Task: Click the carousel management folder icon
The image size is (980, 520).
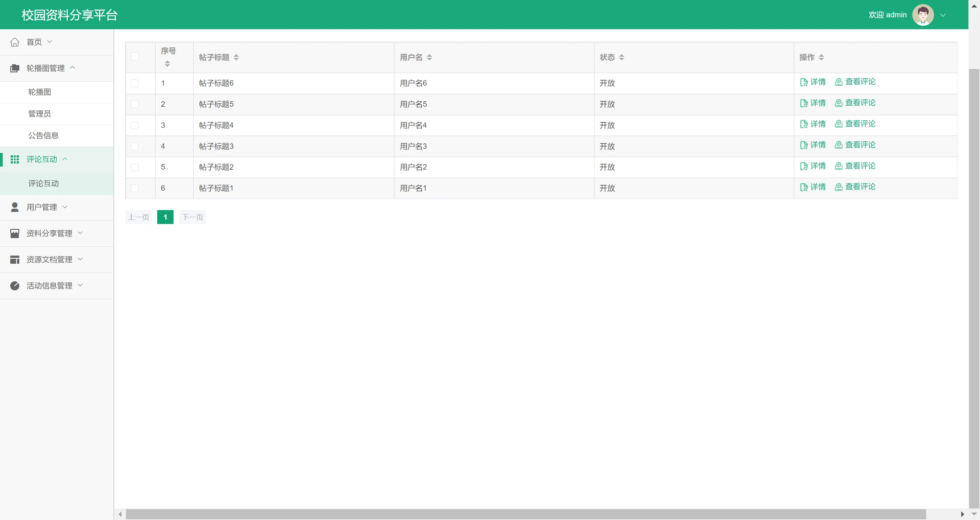Action: coord(14,68)
